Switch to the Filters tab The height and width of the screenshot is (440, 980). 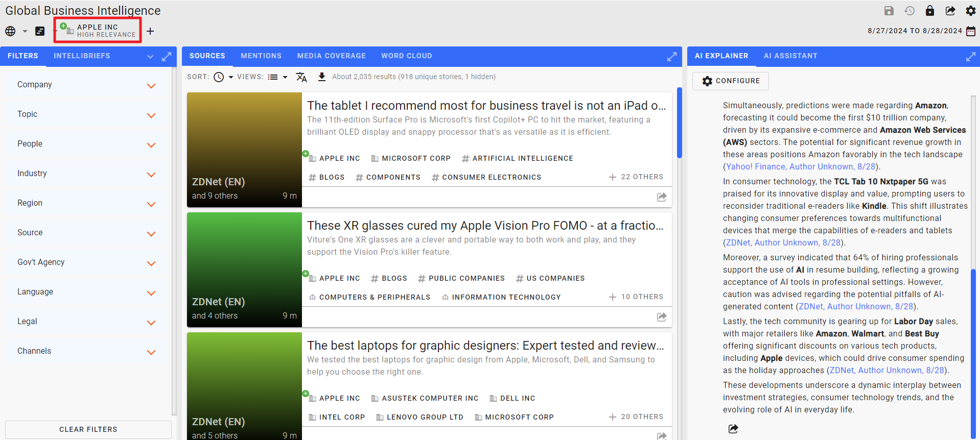click(23, 56)
